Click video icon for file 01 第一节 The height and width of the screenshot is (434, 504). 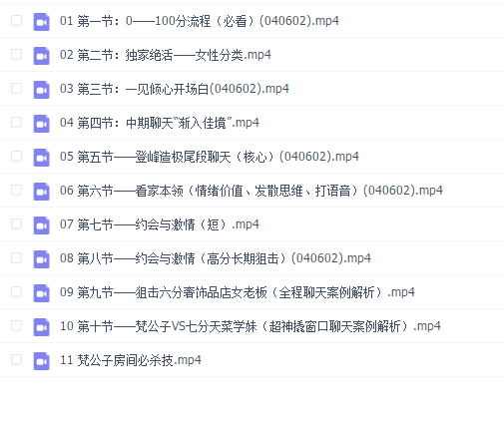coord(42,22)
